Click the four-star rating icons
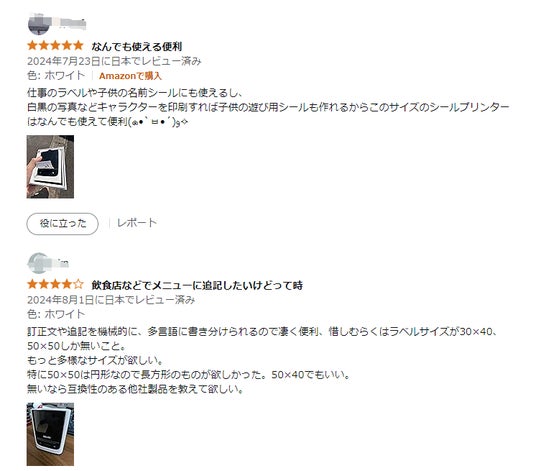Screen dimensions: 536x471 (x=55, y=284)
